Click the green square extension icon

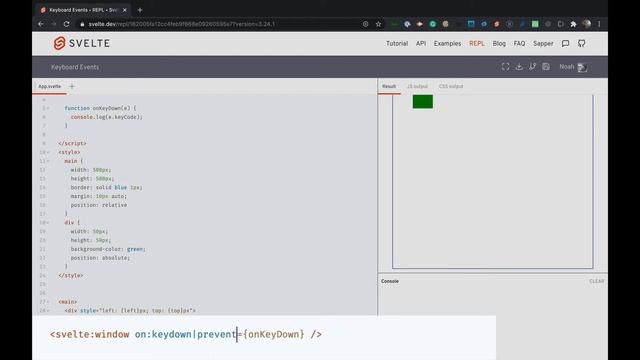tap(535, 24)
